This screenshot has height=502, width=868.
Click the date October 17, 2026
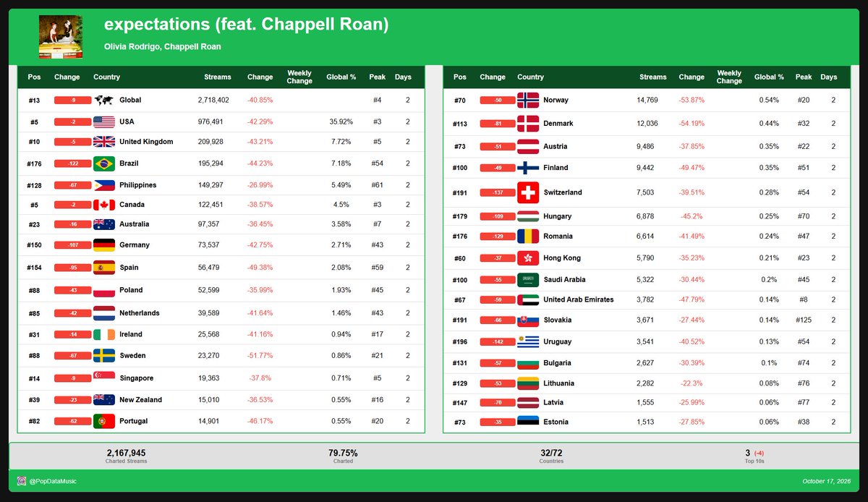(827, 481)
